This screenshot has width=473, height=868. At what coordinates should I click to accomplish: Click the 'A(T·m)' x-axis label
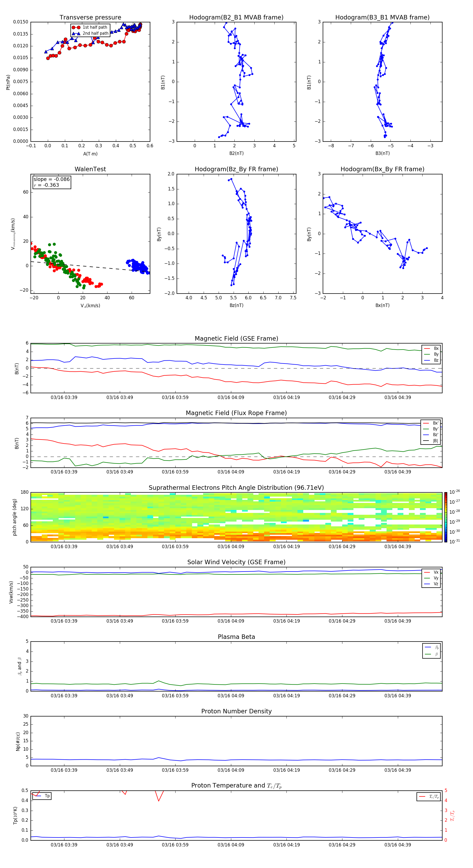(90, 154)
